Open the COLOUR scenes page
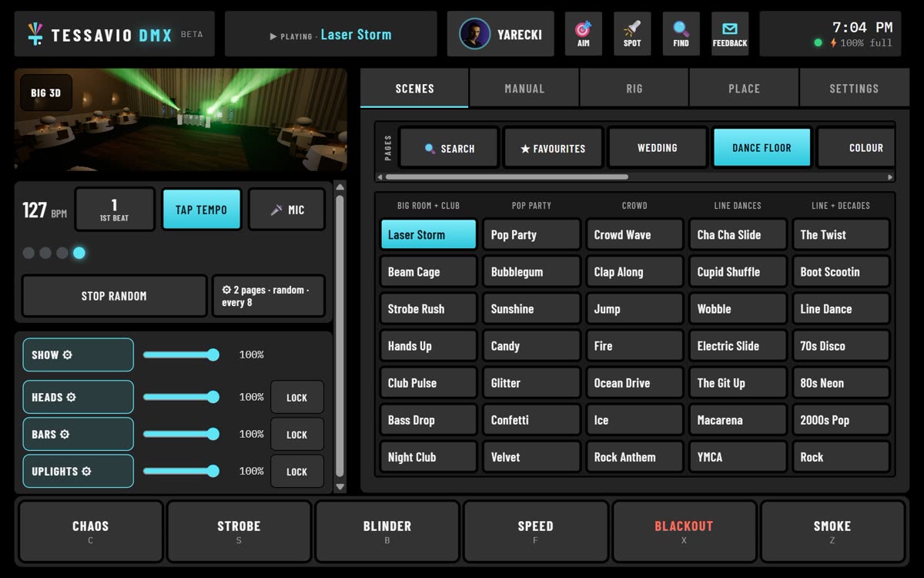Screen dimensions: 924x578 click(856, 148)
